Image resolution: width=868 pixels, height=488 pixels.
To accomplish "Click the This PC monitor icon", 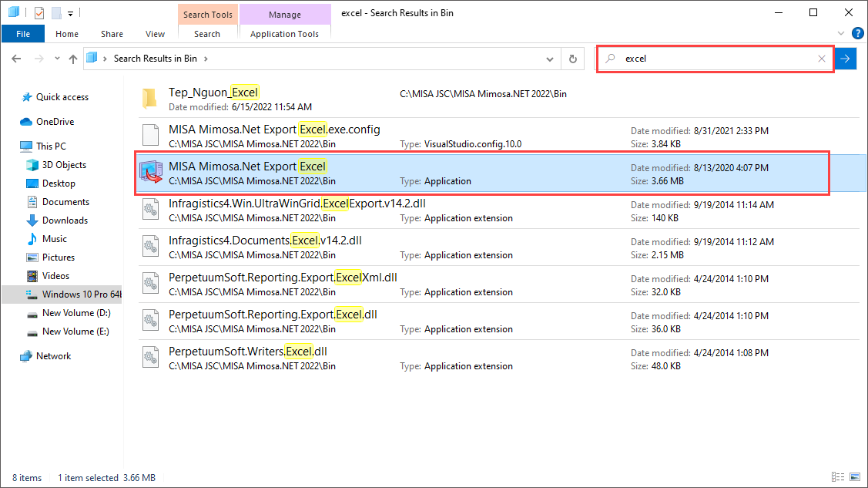I will [26, 146].
